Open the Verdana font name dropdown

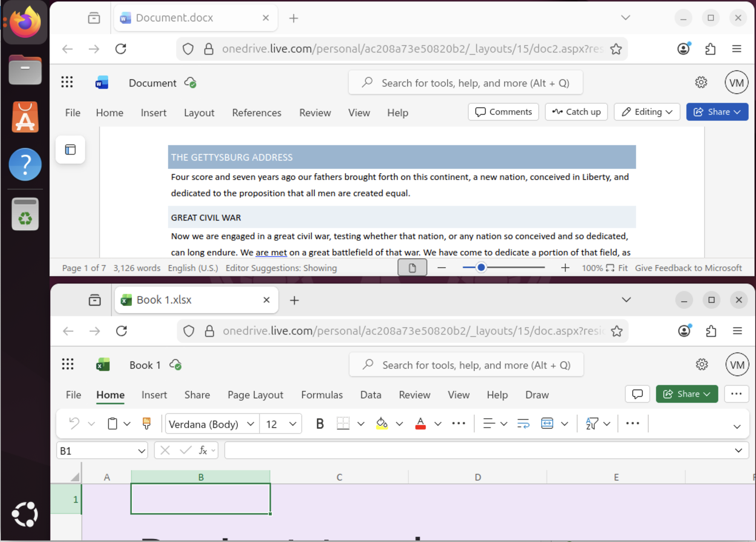[251, 424]
